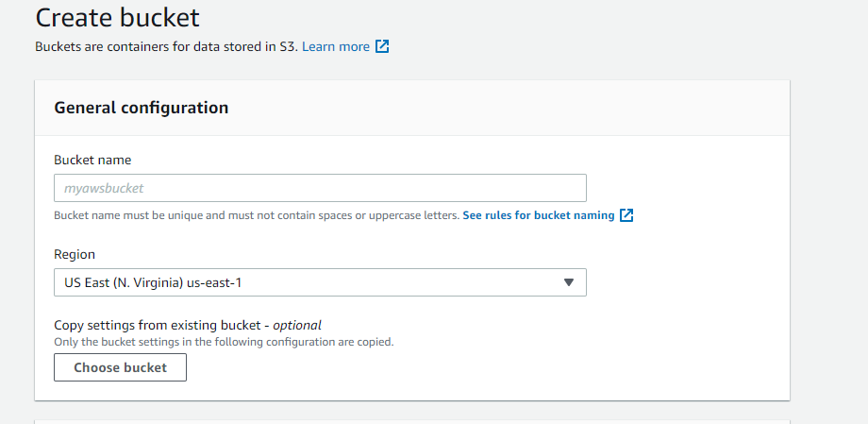Screen dimensions: 868x424
Task: Click the Region selector's triangle arrow
Action: click(x=568, y=282)
